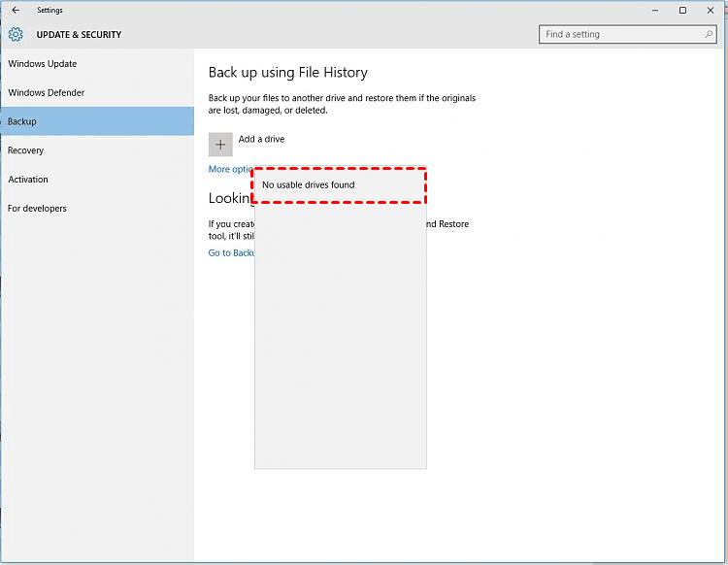Close the Settings window

point(711,10)
